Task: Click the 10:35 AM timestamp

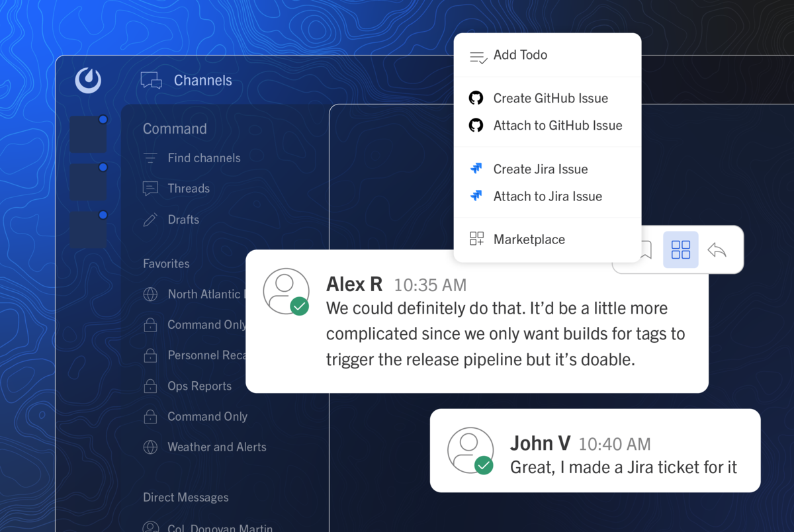Action: (430, 285)
